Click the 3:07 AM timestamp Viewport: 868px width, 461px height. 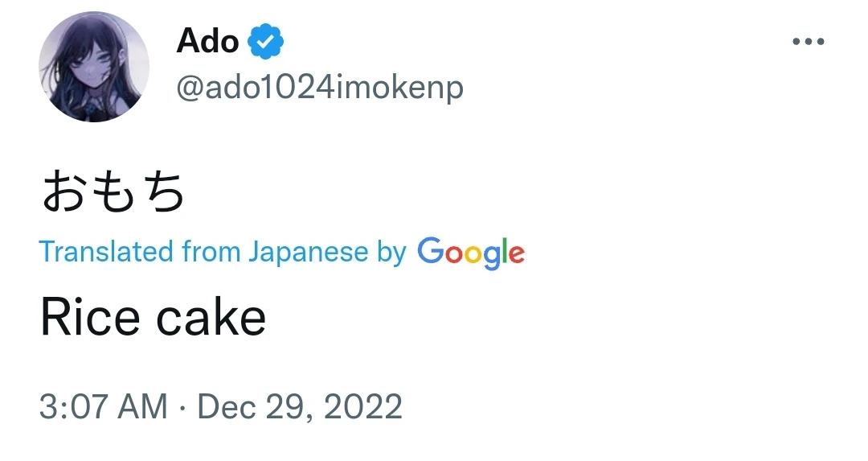click(x=104, y=406)
